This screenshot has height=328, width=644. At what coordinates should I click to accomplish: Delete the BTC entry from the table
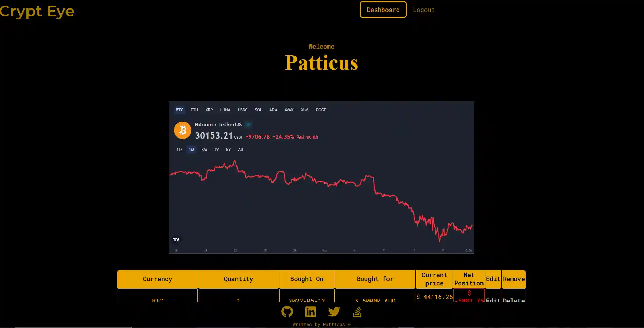tap(514, 300)
